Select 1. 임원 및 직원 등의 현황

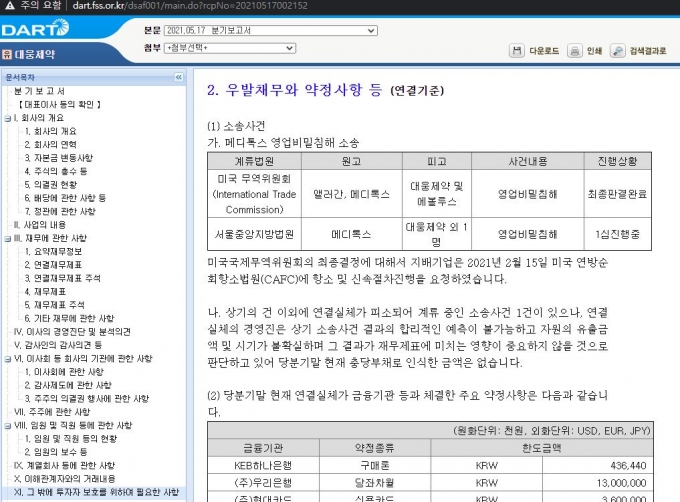coord(71,439)
